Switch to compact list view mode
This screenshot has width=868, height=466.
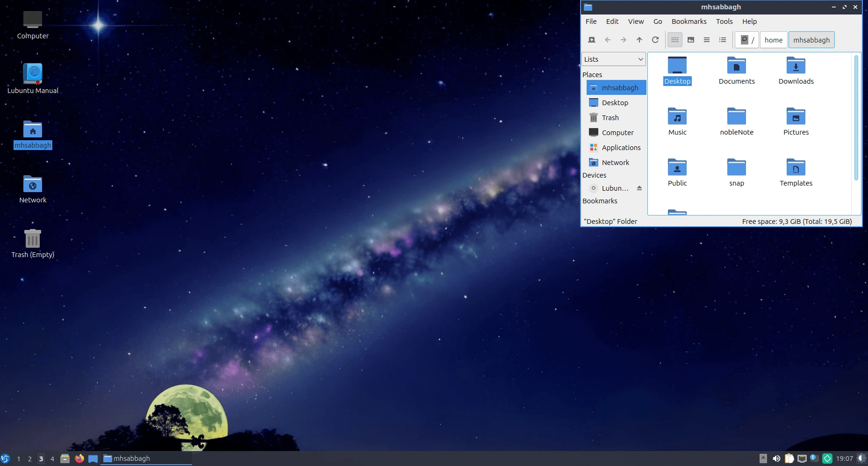point(707,40)
